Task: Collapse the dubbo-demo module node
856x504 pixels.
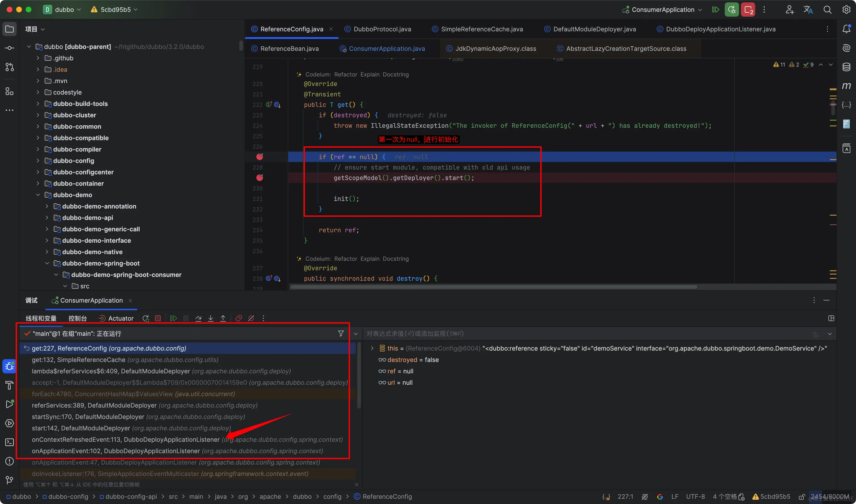Action: pos(38,195)
